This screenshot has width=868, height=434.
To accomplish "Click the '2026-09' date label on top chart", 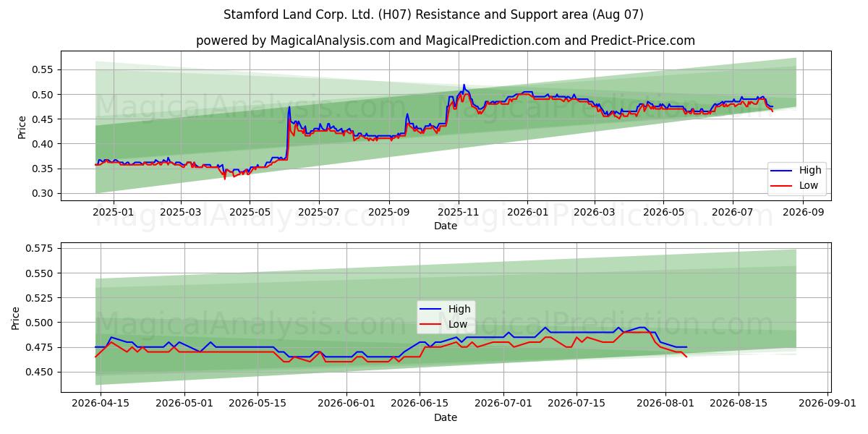I will (803, 213).
